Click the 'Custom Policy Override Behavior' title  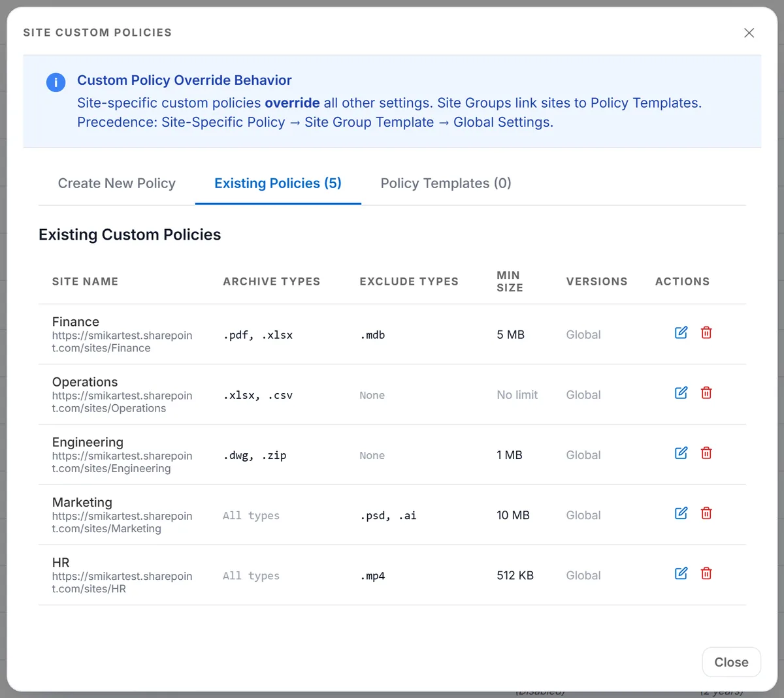tap(184, 80)
